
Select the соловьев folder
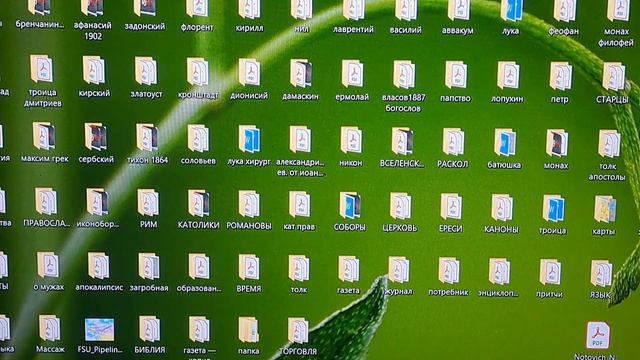pyautogui.click(x=198, y=139)
